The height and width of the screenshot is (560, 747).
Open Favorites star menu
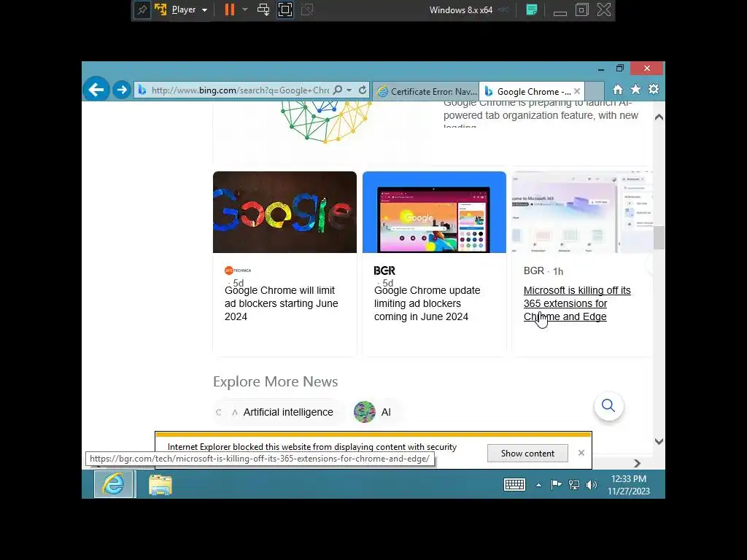(x=635, y=90)
